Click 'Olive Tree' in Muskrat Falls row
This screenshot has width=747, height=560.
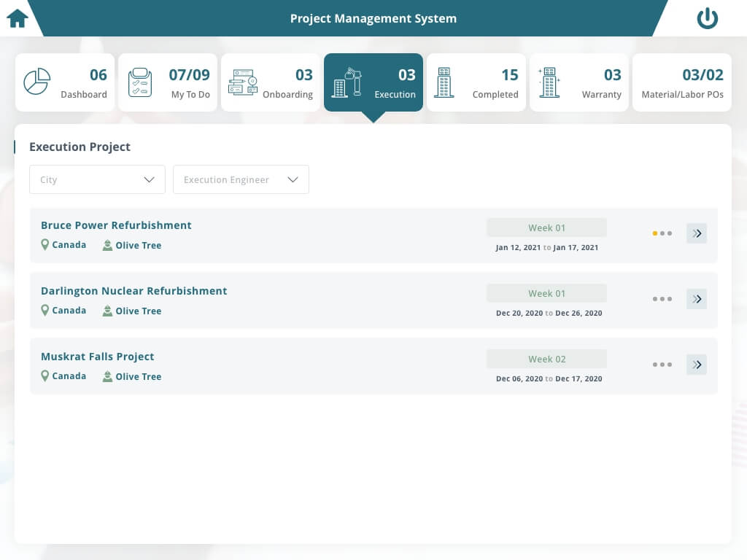point(139,377)
